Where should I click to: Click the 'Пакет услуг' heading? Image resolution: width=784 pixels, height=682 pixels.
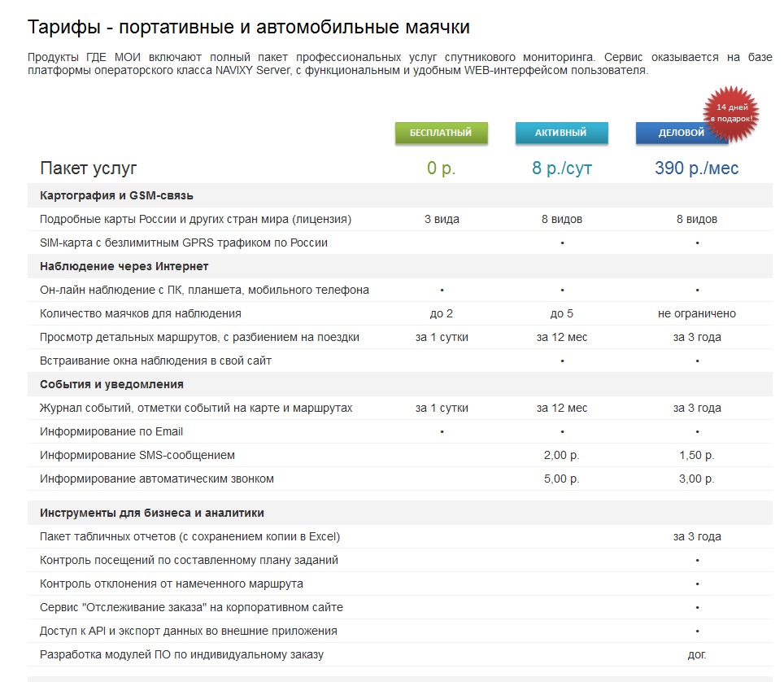[89, 168]
